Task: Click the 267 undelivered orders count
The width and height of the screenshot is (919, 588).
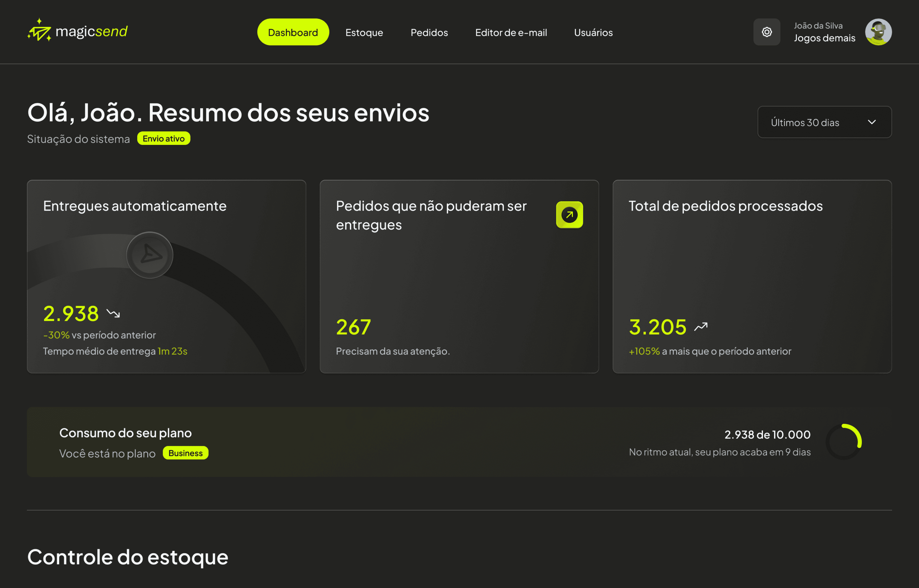Action: 354,327
